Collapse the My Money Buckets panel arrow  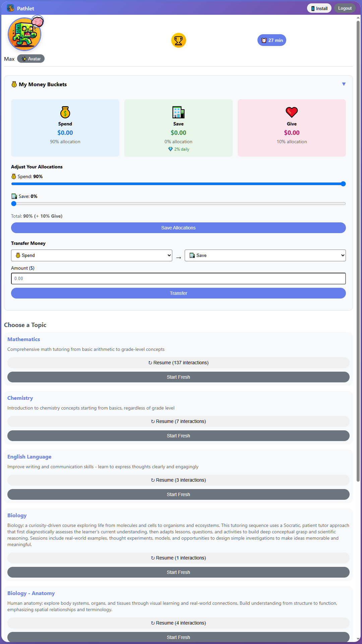(x=344, y=84)
